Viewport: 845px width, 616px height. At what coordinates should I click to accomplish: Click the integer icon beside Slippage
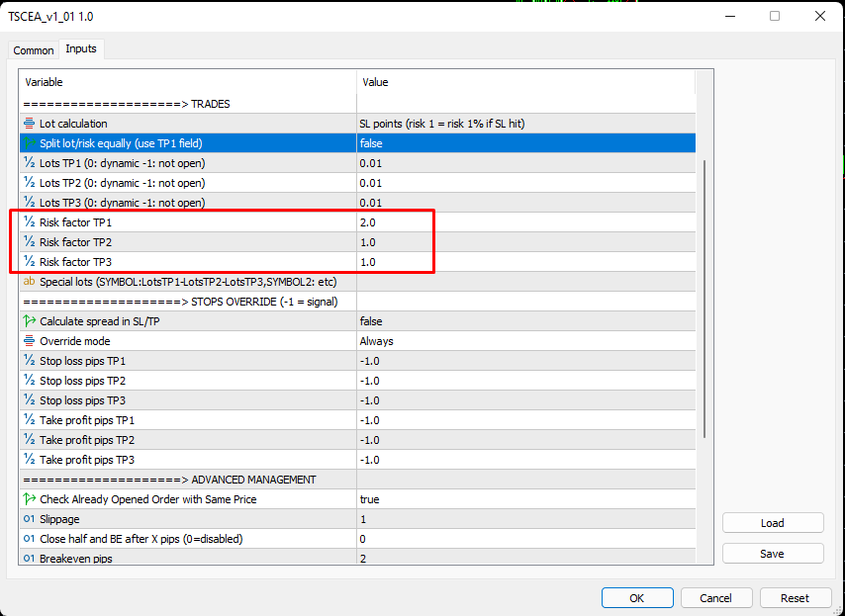click(x=29, y=519)
